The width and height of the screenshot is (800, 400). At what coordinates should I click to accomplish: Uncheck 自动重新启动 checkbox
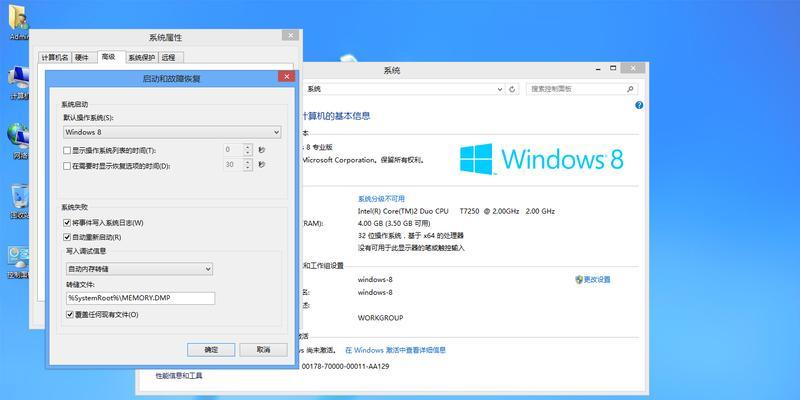click(x=67, y=237)
